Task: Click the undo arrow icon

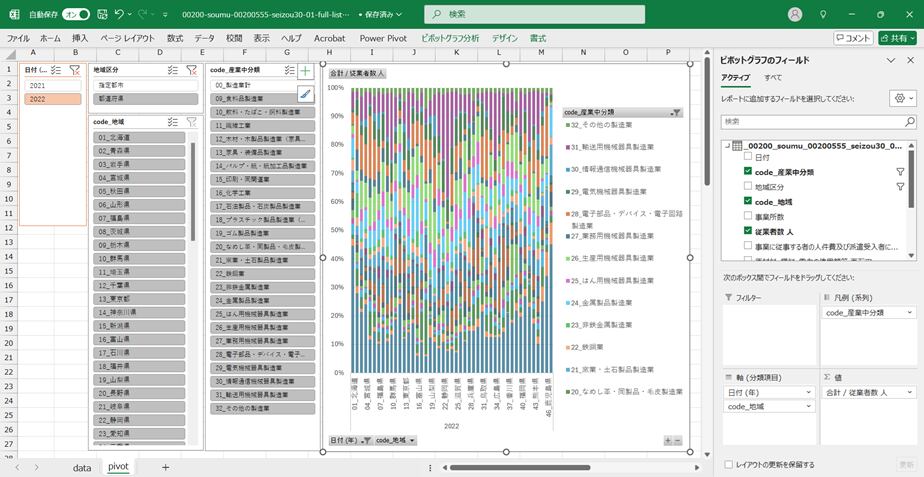Action: point(119,14)
